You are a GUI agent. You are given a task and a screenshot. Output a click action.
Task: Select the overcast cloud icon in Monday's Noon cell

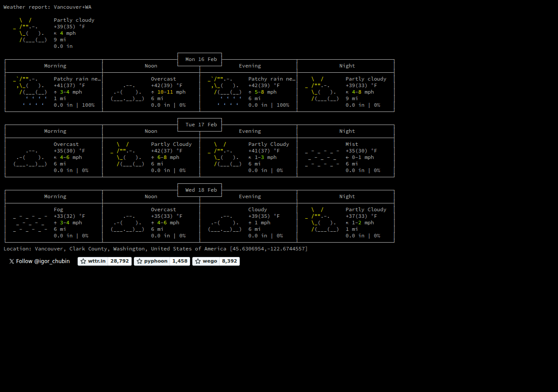click(126, 92)
